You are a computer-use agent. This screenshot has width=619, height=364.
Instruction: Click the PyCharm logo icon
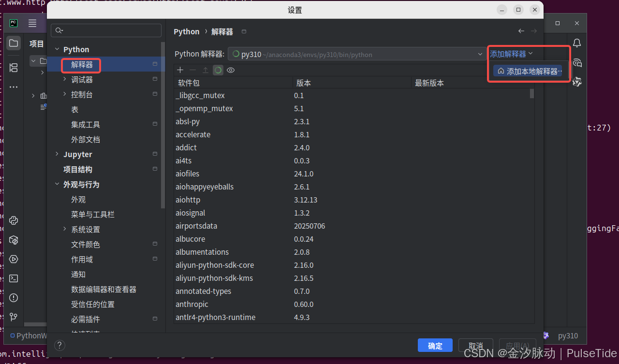coord(14,23)
